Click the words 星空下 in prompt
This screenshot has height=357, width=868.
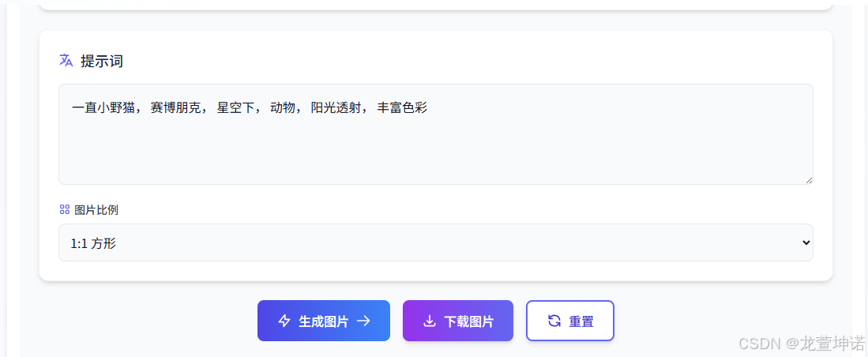click(235, 108)
